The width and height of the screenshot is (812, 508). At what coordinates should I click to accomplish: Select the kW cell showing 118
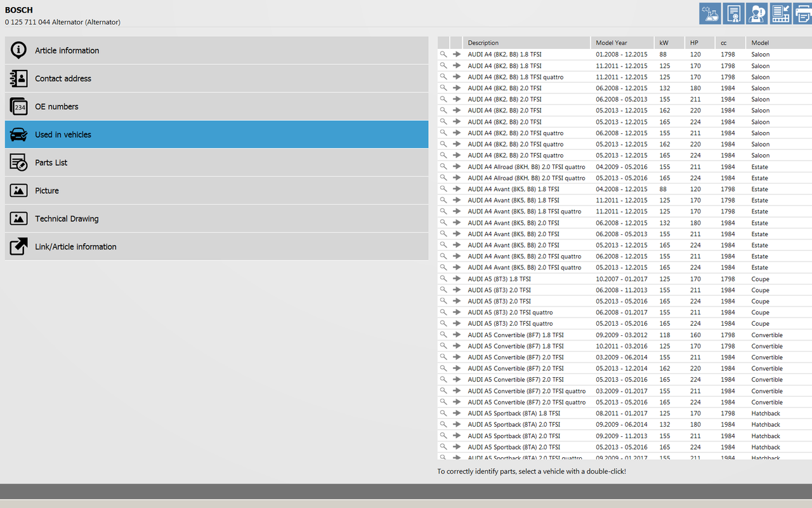tap(665, 335)
